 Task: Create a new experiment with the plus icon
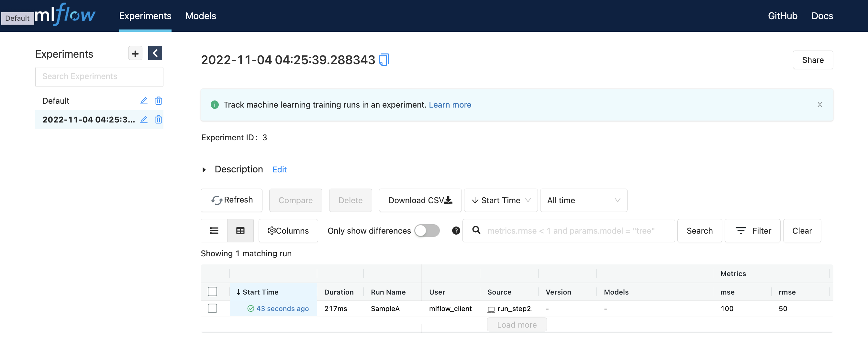click(134, 53)
